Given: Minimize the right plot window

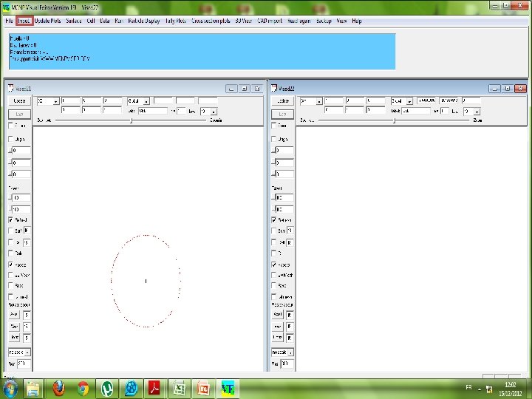Looking at the screenshot, I should point(494,89).
